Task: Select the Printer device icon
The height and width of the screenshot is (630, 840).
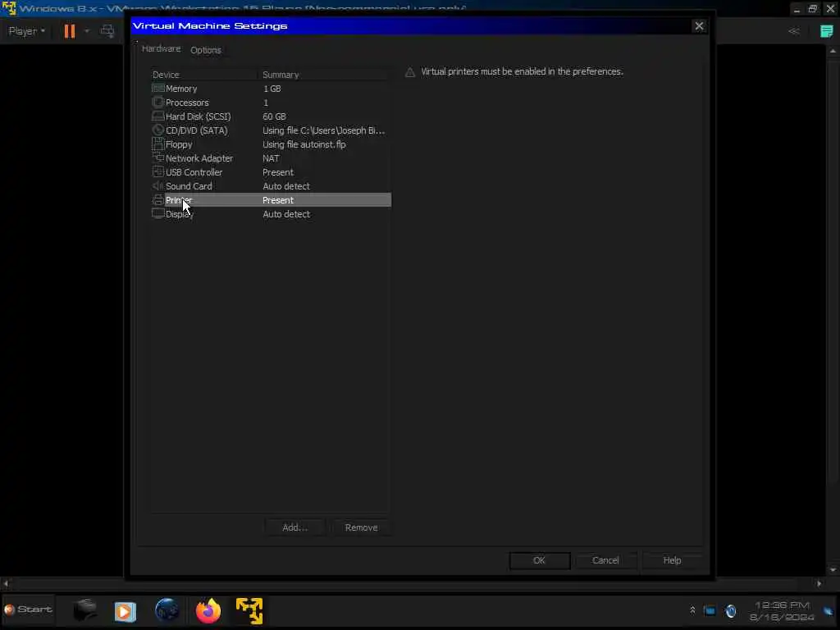Action: pyautogui.click(x=158, y=200)
